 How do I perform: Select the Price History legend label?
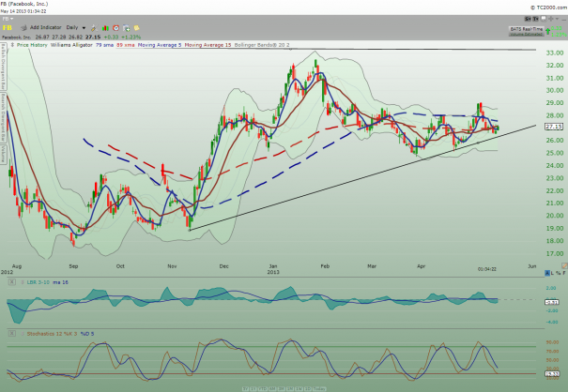(x=32, y=45)
